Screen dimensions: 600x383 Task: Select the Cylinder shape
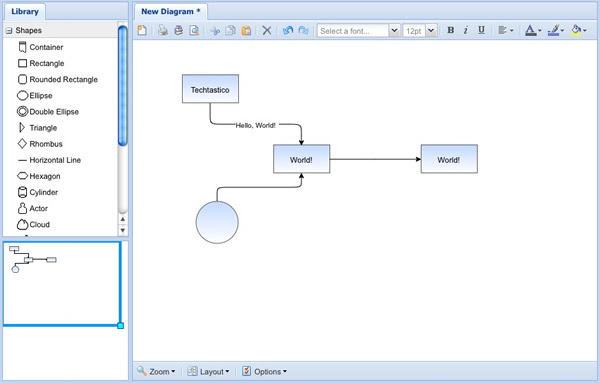point(38,192)
